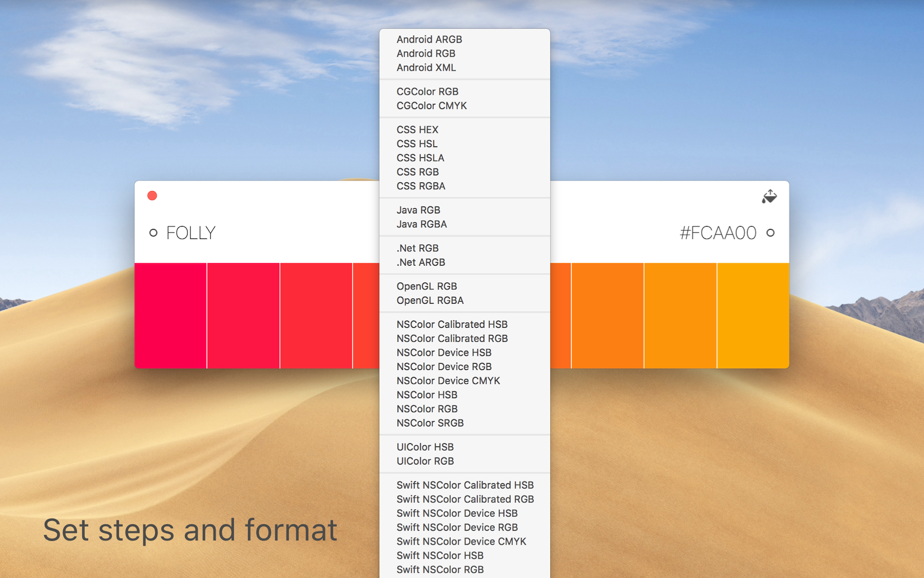Click the FOLLY start color name
Viewport: 924px width, 578px height.
tap(191, 233)
